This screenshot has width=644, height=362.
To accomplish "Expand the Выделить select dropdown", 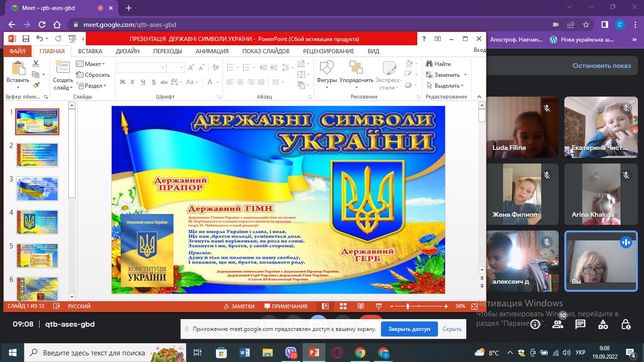I will pyautogui.click(x=446, y=86).
